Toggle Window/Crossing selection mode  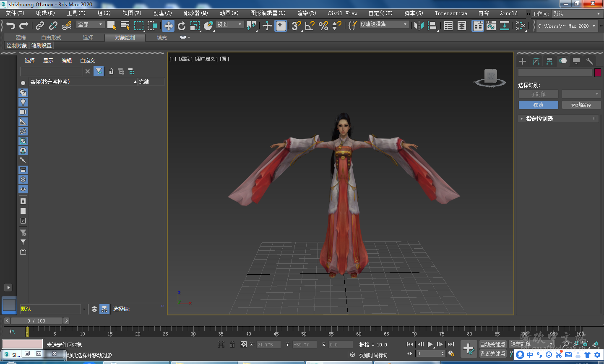[x=152, y=26]
